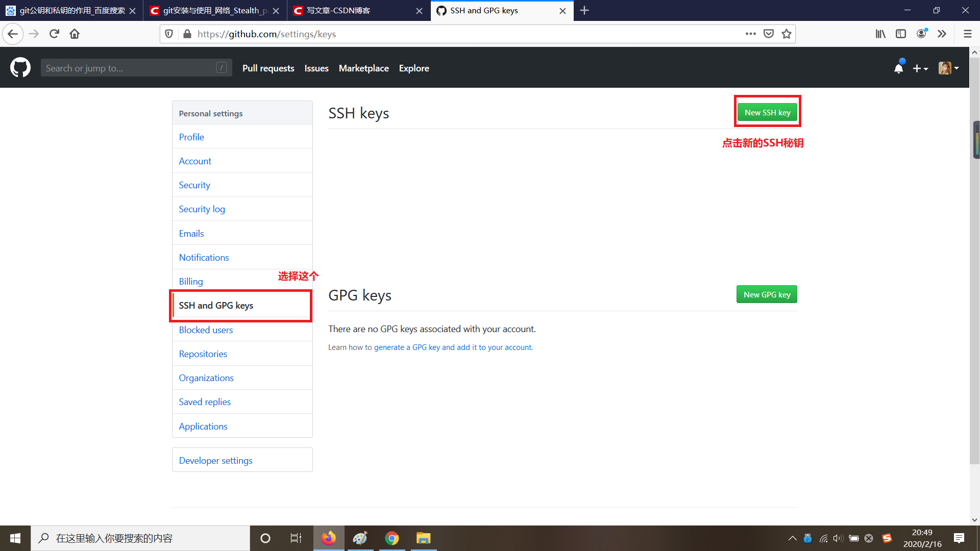The height and width of the screenshot is (551, 980).
Task: Show more toolbar tools chevron
Action: click(x=942, y=34)
